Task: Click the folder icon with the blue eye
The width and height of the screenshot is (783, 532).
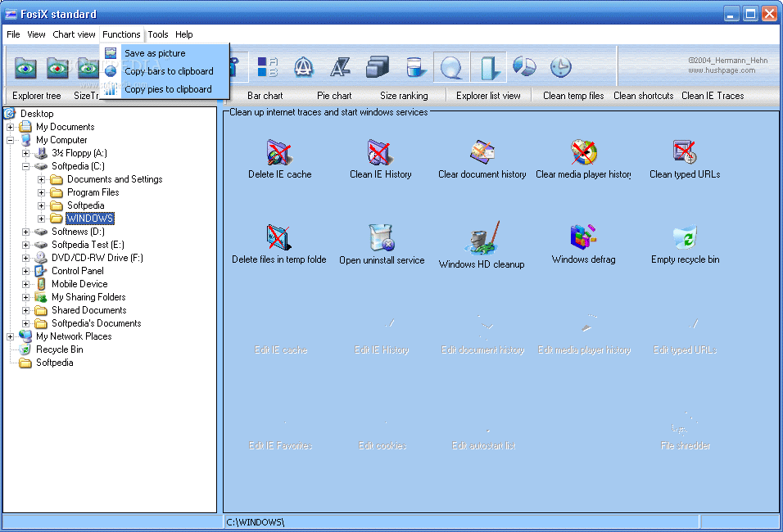Action: pyautogui.click(x=25, y=67)
